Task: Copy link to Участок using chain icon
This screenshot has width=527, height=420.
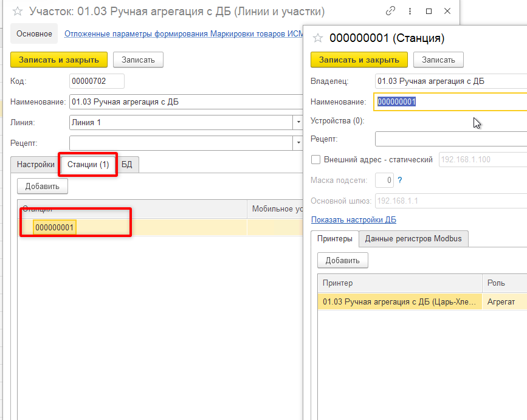Action: click(390, 11)
